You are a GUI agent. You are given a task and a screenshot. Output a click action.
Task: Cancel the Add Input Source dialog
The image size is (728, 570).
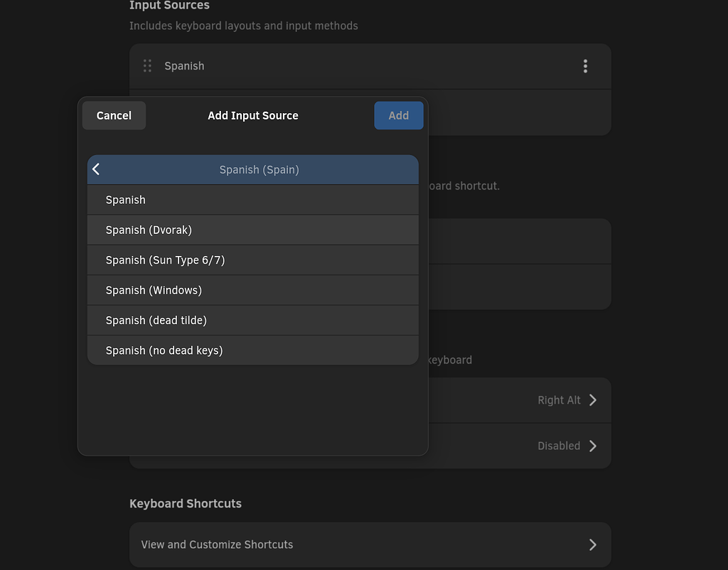pyautogui.click(x=114, y=115)
